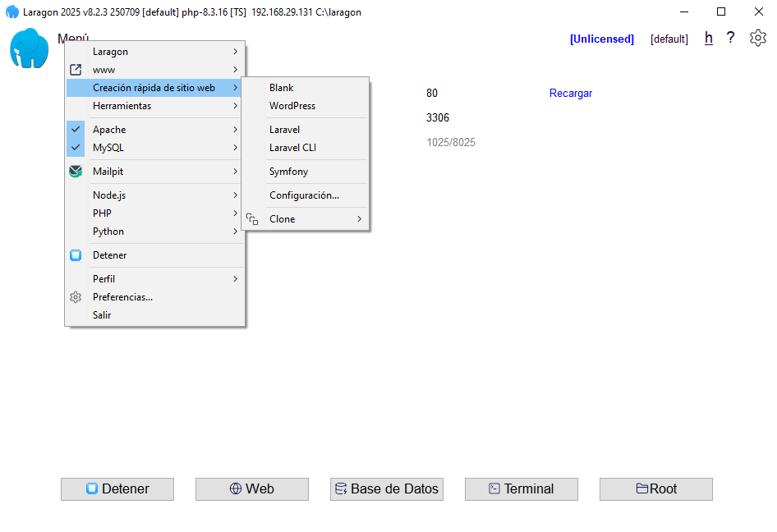777x532 pixels.
Task: Click the Laragon icon in title bar
Action: [x=11, y=11]
